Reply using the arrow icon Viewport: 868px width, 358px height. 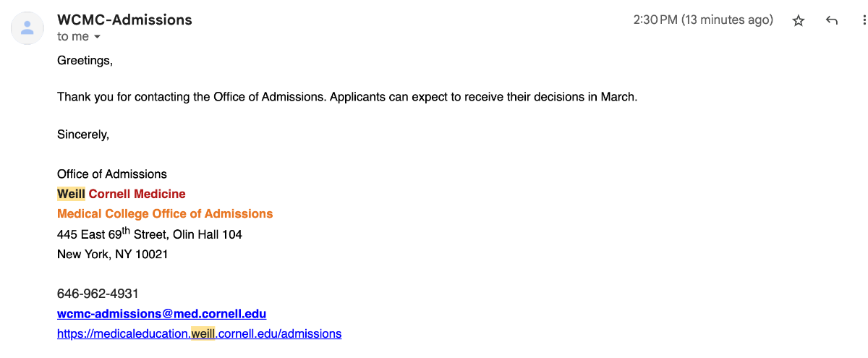tap(832, 21)
